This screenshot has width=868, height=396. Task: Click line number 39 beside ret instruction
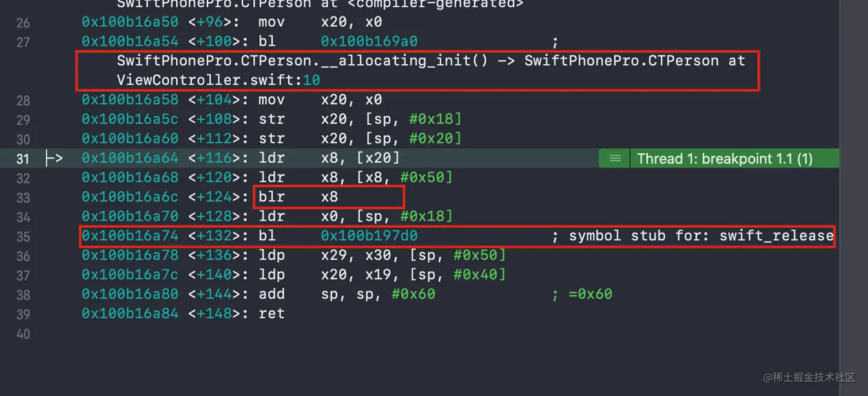pyautogui.click(x=22, y=314)
